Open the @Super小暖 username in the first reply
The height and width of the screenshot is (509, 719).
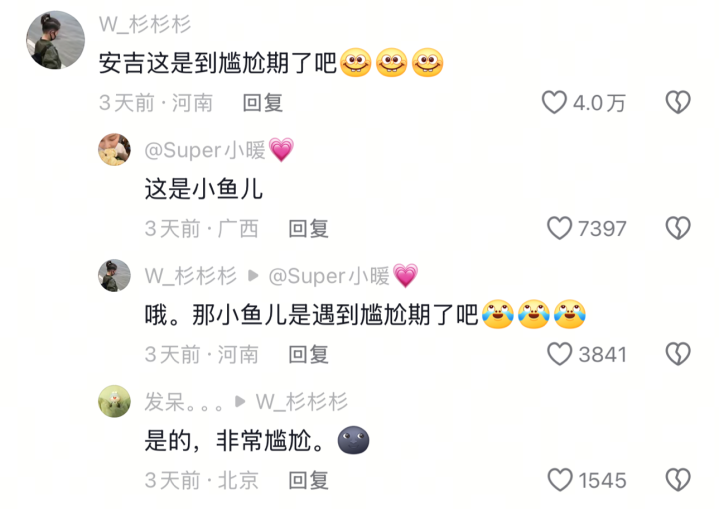219,150
